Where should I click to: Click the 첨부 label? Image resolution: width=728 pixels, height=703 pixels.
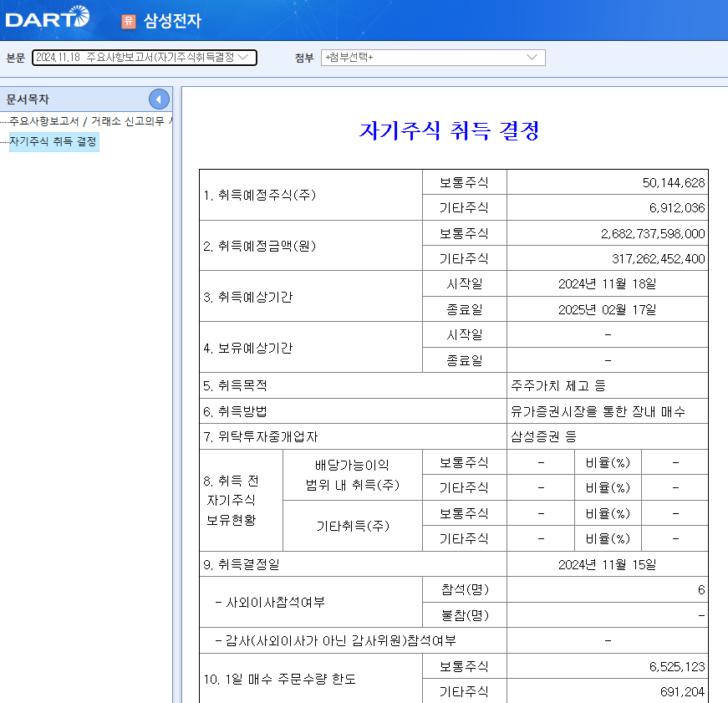304,58
